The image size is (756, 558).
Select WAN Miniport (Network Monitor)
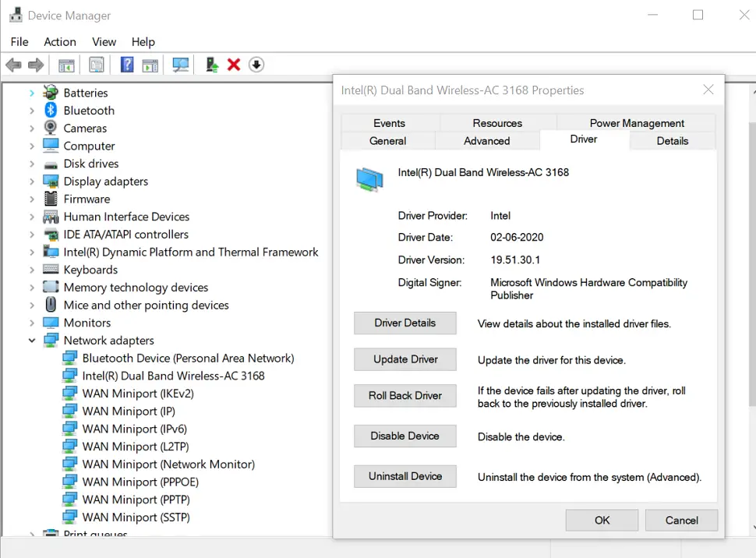pos(168,464)
